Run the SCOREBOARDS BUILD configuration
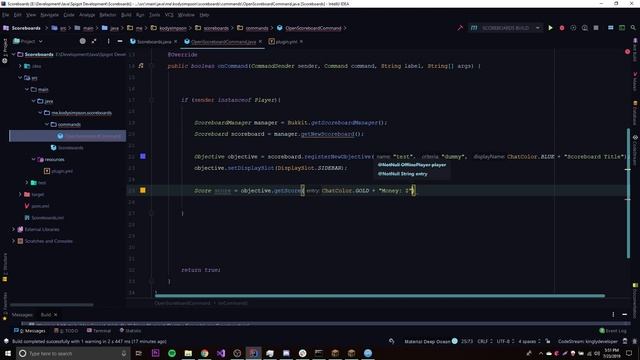Image resolution: width=640 pixels, height=360 pixels. (x=550, y=28)
